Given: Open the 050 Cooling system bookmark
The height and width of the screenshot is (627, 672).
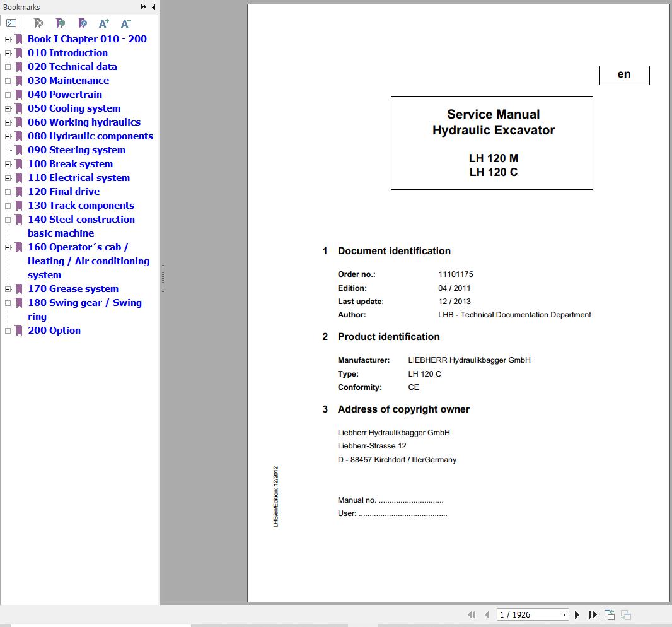Looking at the screenshot, I should click(74, 108).
